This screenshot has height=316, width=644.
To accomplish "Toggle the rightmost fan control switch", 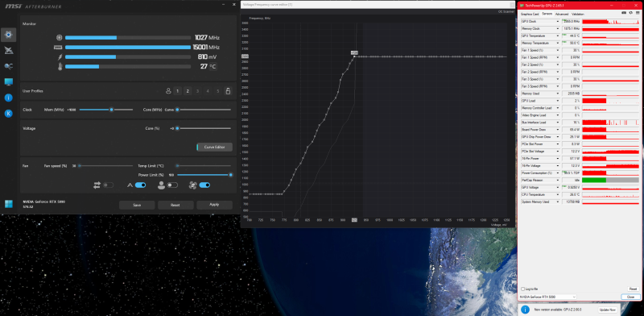I will [x=204, y=185].
